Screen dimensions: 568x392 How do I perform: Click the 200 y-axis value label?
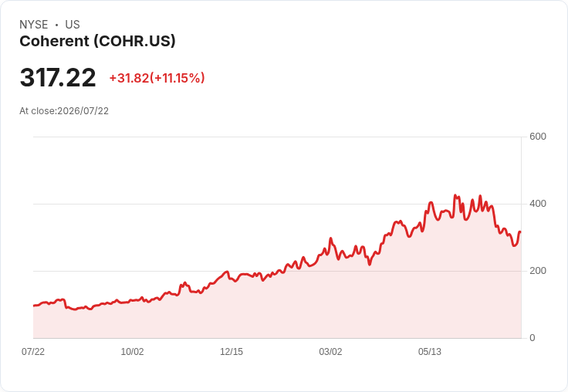538,271
